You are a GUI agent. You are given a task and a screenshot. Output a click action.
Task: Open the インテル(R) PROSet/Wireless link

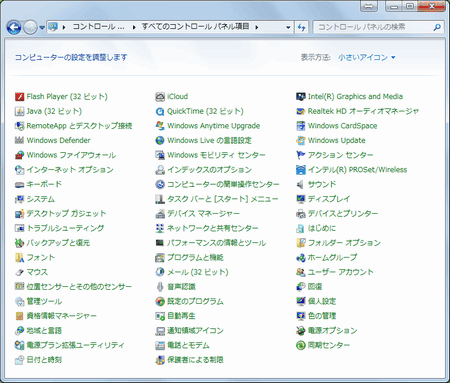pos(357,170)
